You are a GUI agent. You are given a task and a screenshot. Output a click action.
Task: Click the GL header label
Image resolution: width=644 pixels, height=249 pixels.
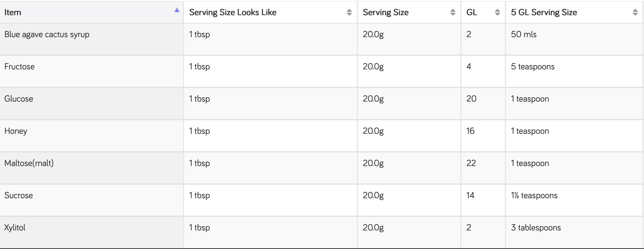(471, 12)
